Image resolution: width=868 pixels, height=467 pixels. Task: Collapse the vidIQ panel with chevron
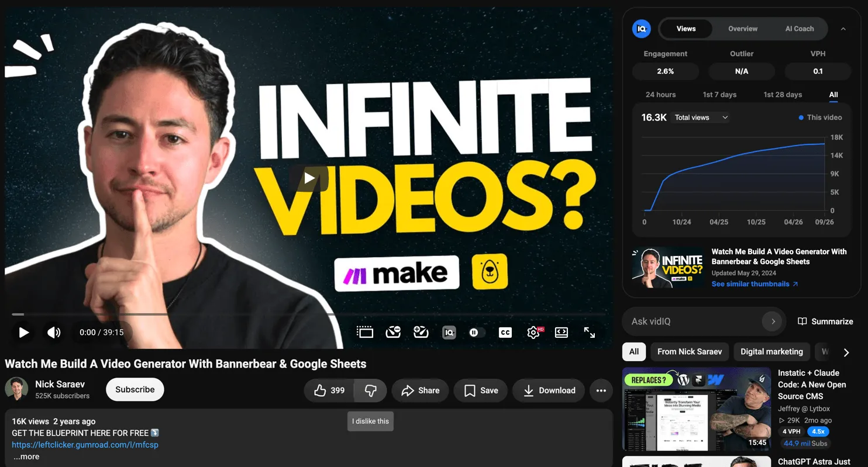coord(843,29)
